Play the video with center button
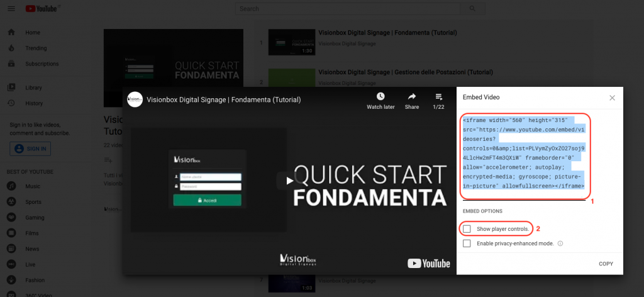 [x=290, y=181]
